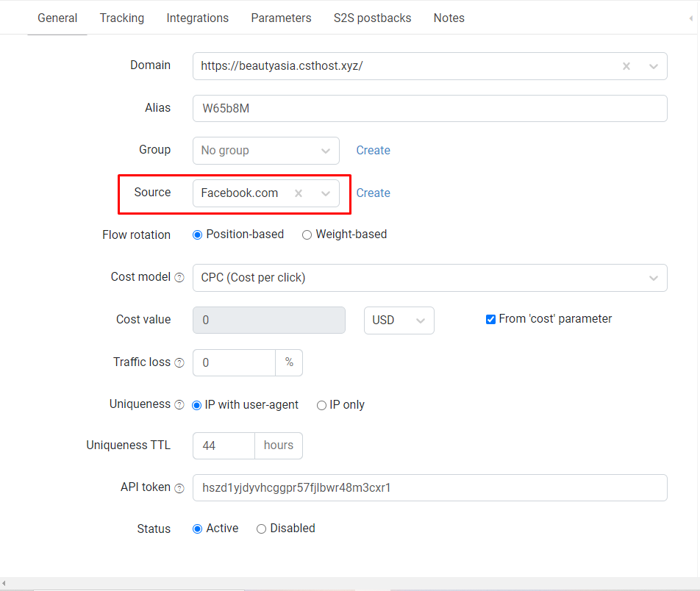Click the tab bar scroll arrow
700x591 pixels.
[690, 18]
